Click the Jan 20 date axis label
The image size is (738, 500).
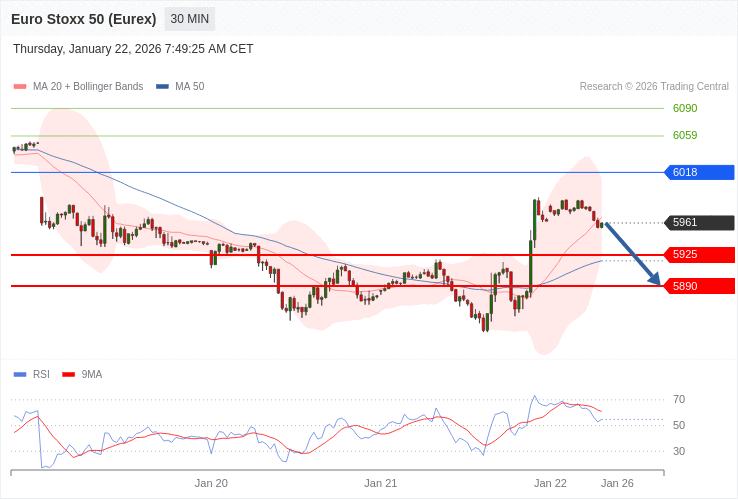point(211,483)
